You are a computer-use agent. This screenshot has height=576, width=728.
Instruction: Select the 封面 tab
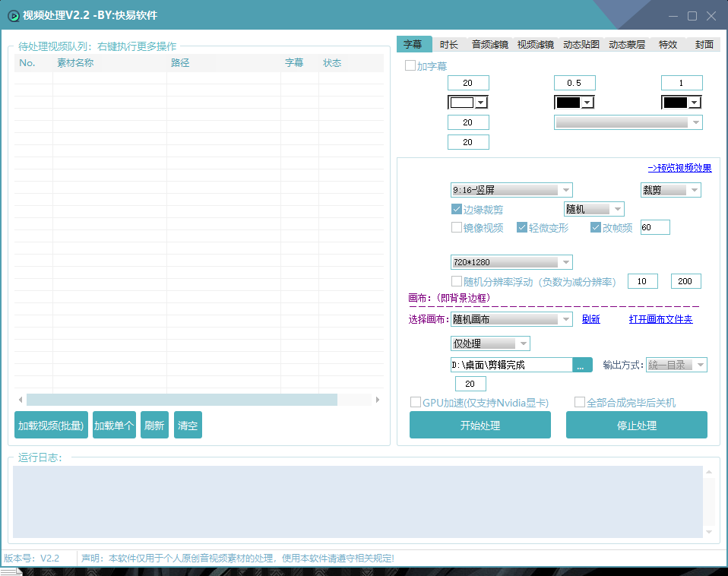tap(704, 45)
